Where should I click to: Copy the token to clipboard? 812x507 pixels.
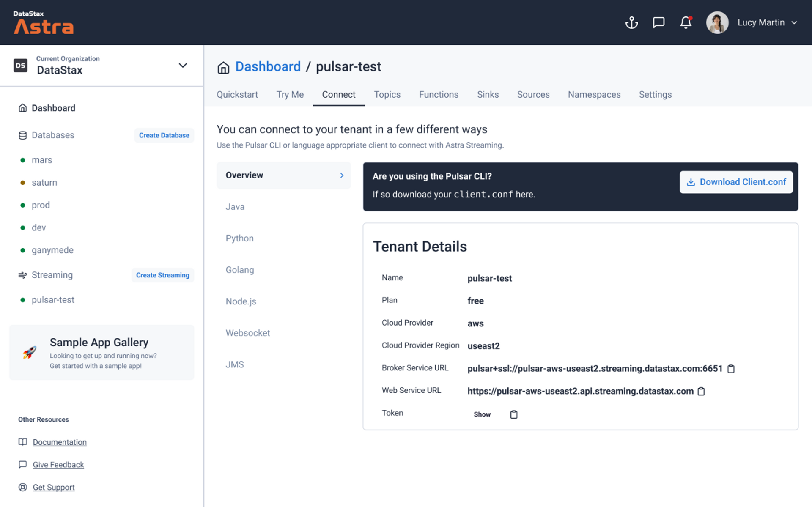coord(513,414)
